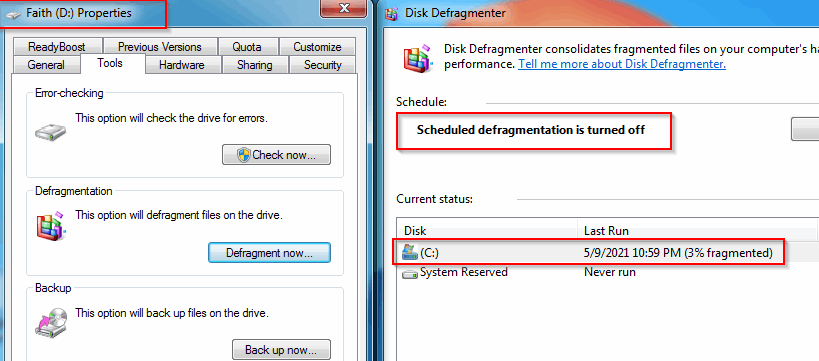Click the Disk Defragmenter title bar icon
819x361 pixels.
pyautogui.click(x=391, y=13)
